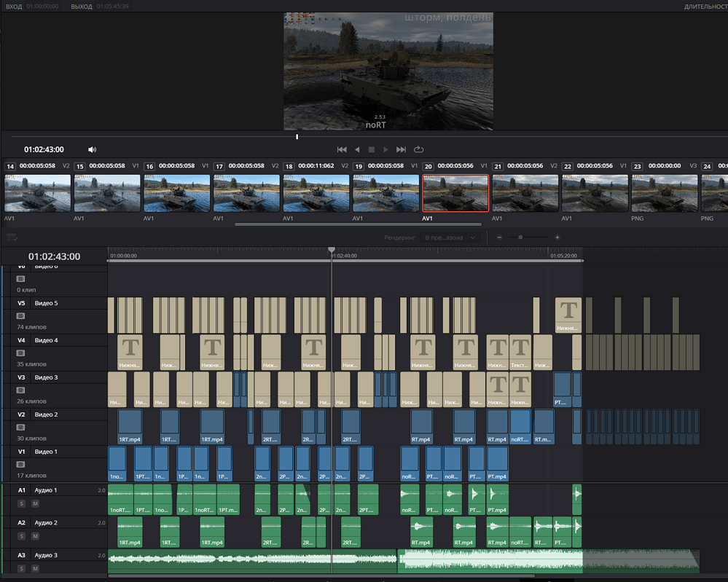Click the timeline zoom-in plus icon
728x582 pixels.
pos(557,237)
